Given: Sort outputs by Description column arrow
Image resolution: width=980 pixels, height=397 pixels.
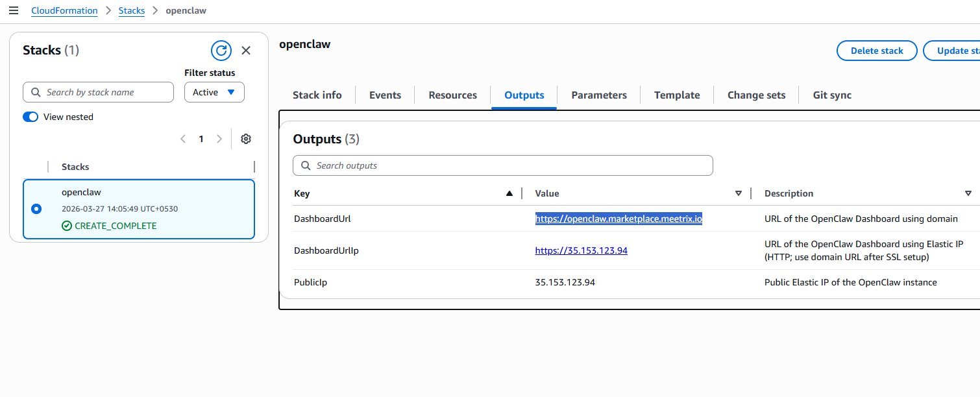Looking at the screenshot, I should [x=968, y=193].
